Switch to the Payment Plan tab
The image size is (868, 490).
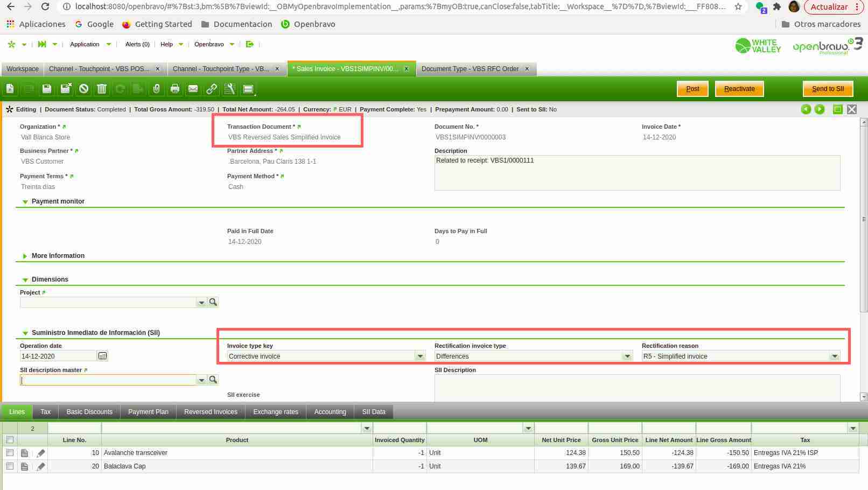pos(148,412)
